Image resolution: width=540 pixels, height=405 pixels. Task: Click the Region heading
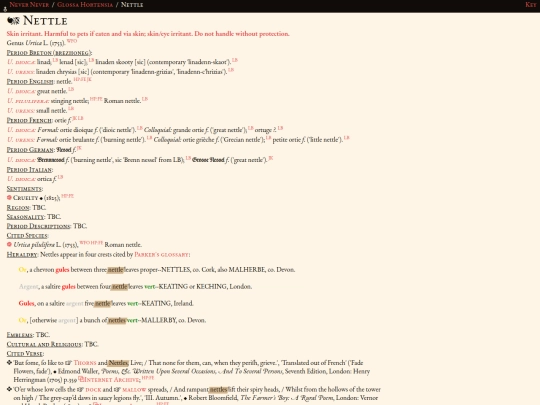pyautogui.click(x=18, y=208)
